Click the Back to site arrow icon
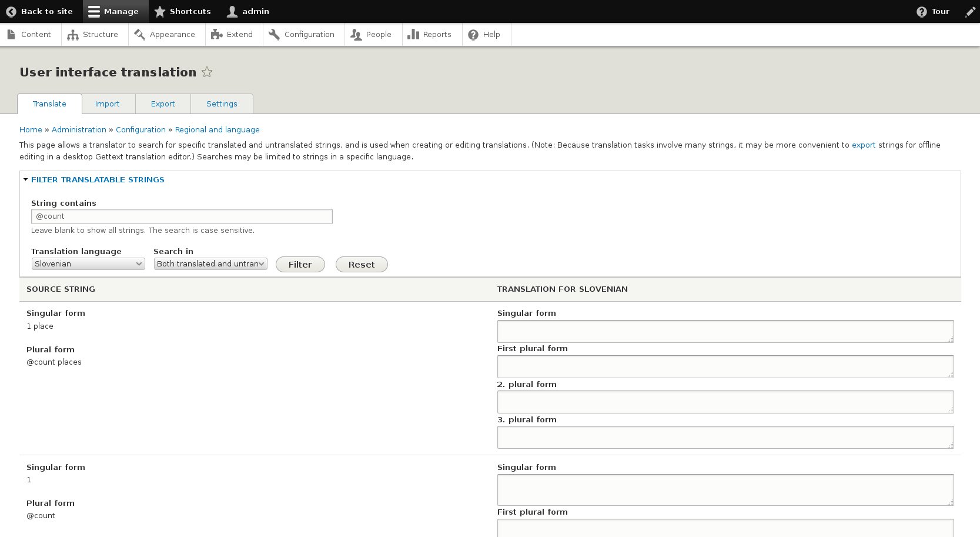The height and width of the screenshot is (537, 980). (x=10, y=11)
